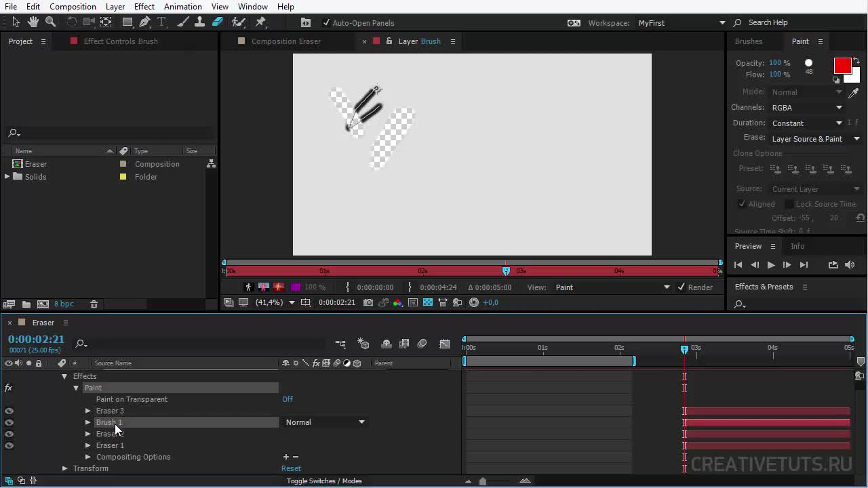
Task: Collapse the Paint effect group
Action: click(x=76, y=388)
